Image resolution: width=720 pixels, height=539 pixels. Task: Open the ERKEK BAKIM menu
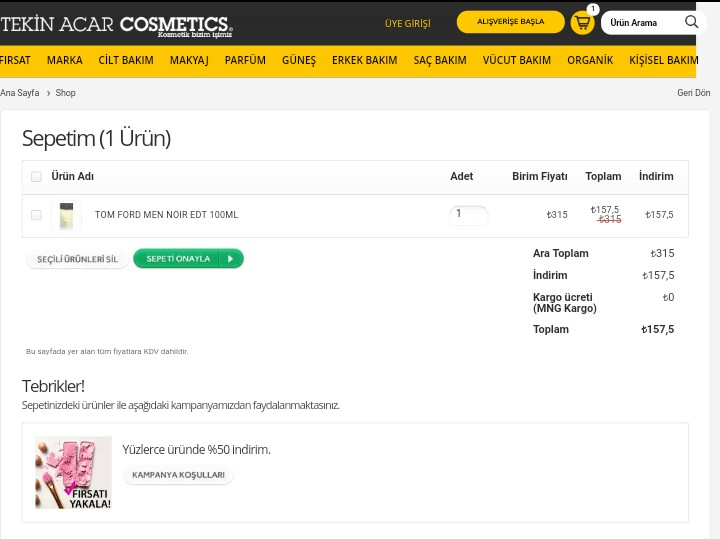click(365, 60)
